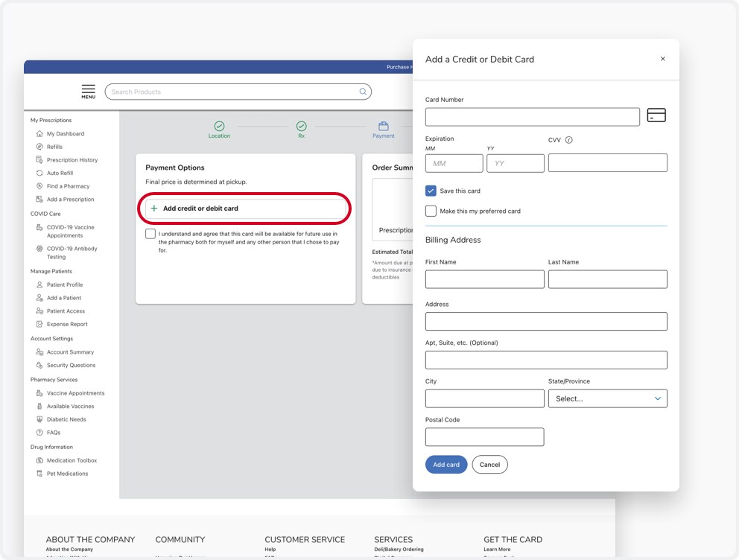Click Deli/Bakery Ordering footer link
This screenshot has width=739, height=560.
pos(399,549)
